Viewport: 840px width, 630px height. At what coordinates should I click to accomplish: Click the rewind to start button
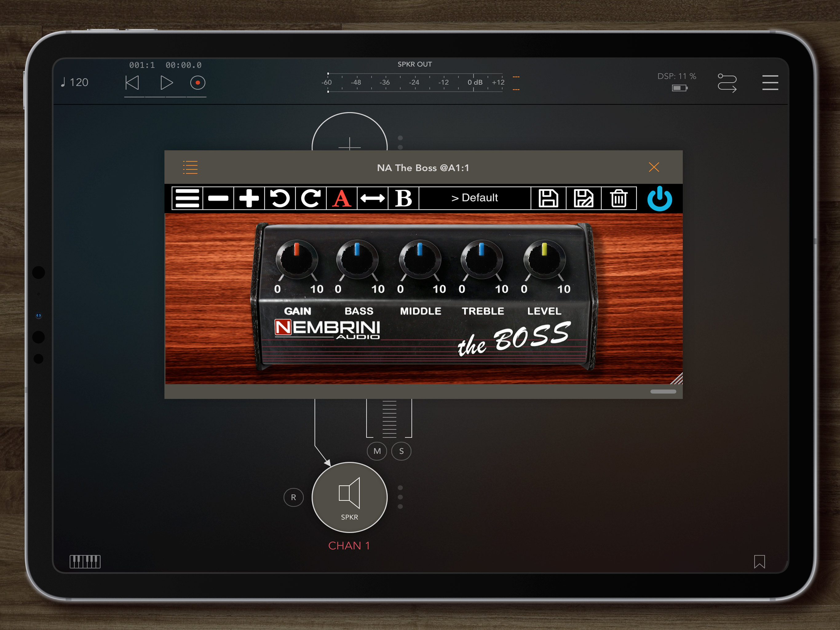tap(132, 82)
